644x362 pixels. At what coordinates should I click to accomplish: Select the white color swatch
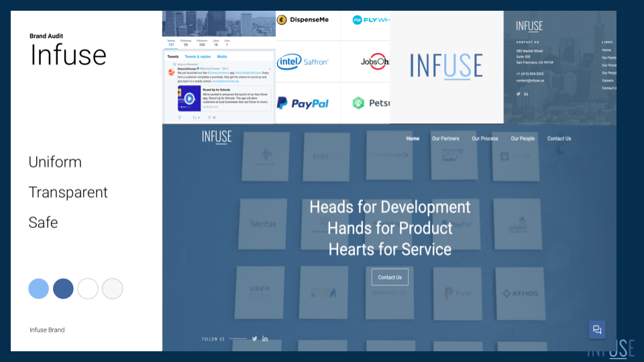pyautogui.click(x=88, y=288)
